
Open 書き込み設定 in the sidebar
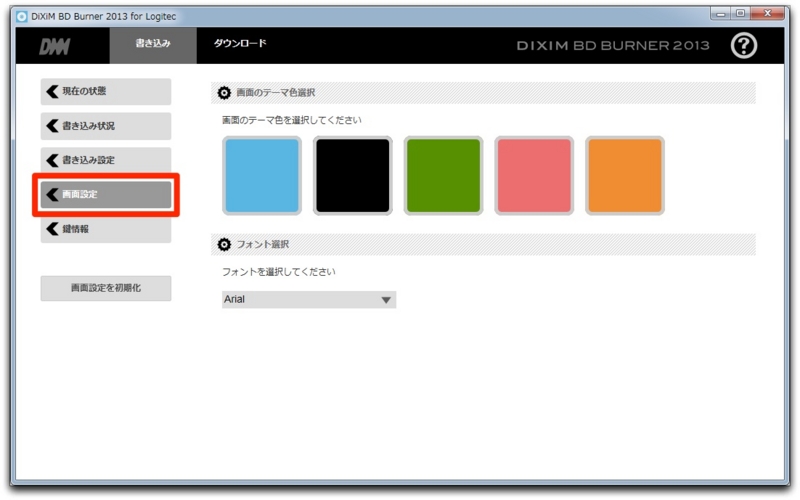click(x=106, y=160)
